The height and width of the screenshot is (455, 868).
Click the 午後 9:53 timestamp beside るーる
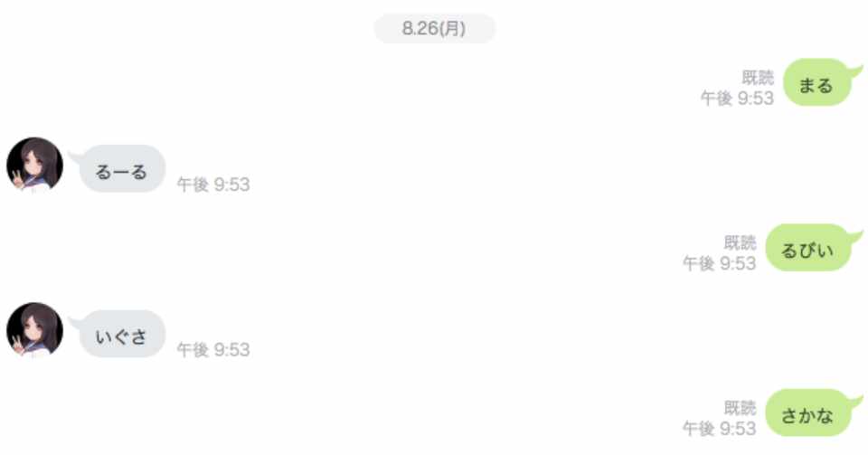click(213, 185)
